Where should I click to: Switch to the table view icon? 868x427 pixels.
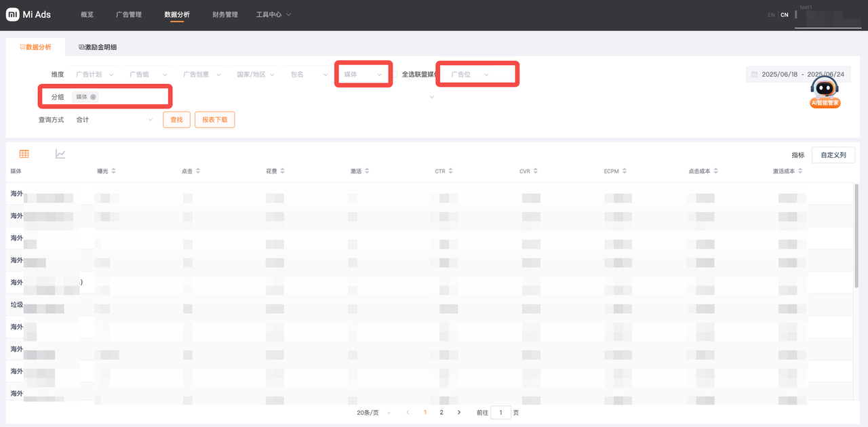coord(24,154)
